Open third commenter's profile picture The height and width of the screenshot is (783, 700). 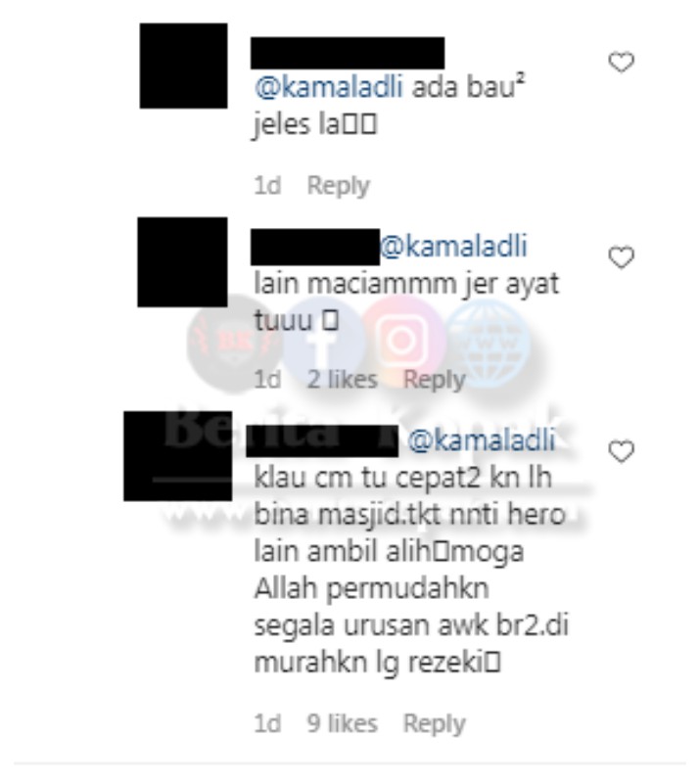coord(178,456)
